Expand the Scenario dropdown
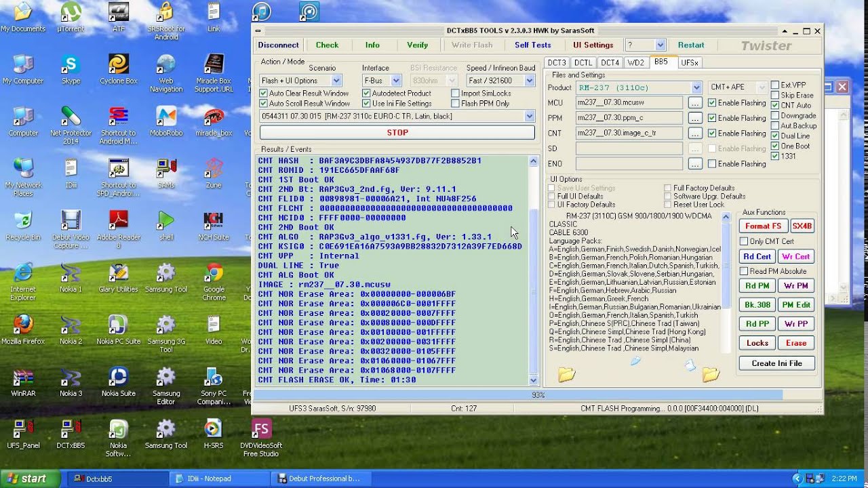Viewport: 868px width, 488px height. pyautogui.click(x=336, y=81)
